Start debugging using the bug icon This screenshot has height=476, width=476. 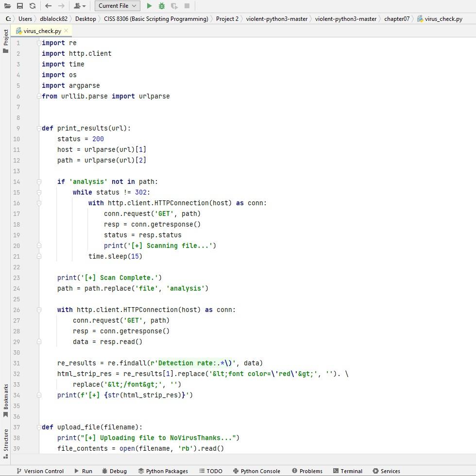[162, 6]
